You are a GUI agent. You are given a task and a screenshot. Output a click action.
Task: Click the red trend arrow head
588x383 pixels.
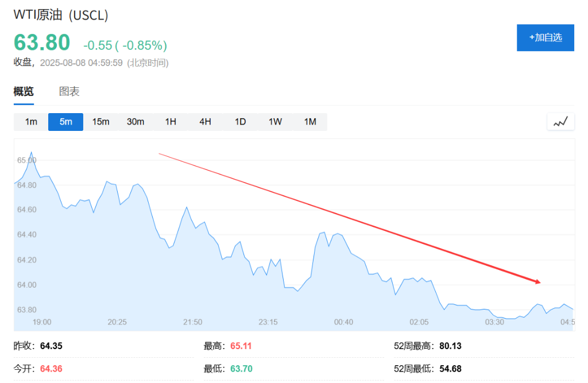click(538, 281)
